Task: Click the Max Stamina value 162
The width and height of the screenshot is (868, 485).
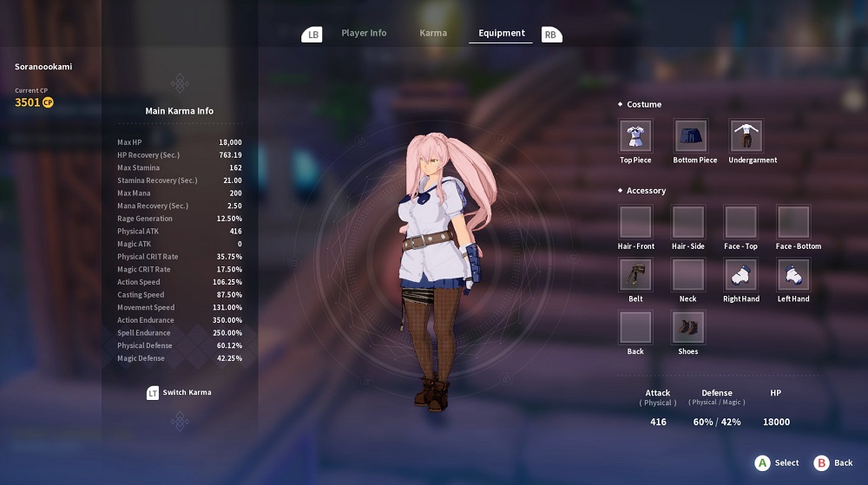Action: pyautogui.click(x=235, y=167)
